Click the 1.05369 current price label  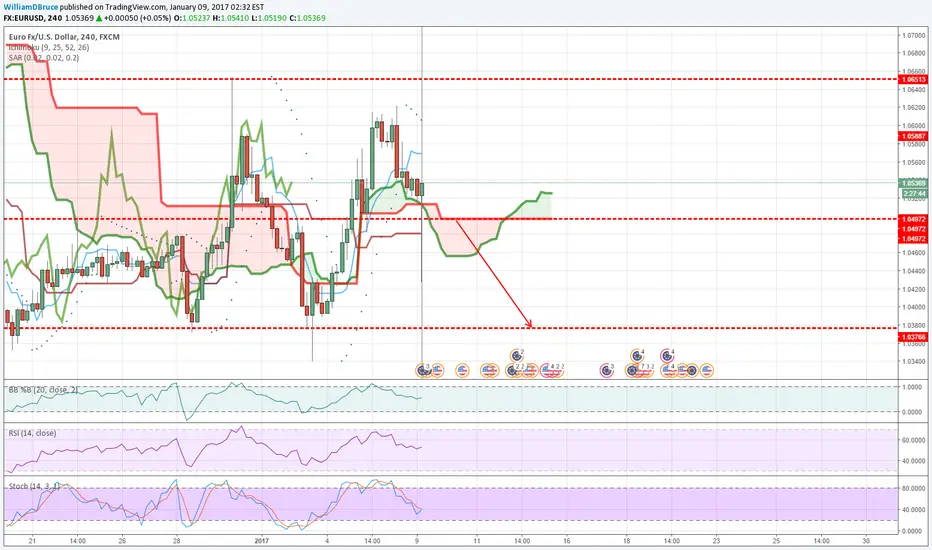pyautogui.click(x=914, y=183)
